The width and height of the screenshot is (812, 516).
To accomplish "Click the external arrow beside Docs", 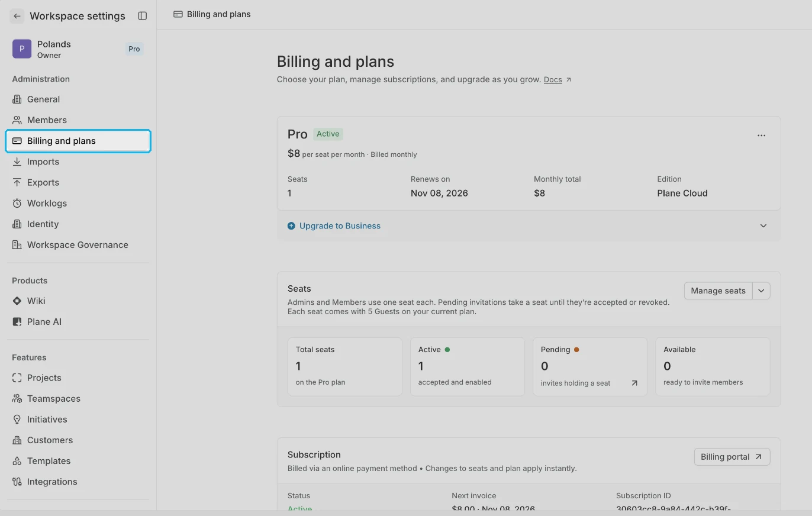I will tap(569, 80).
